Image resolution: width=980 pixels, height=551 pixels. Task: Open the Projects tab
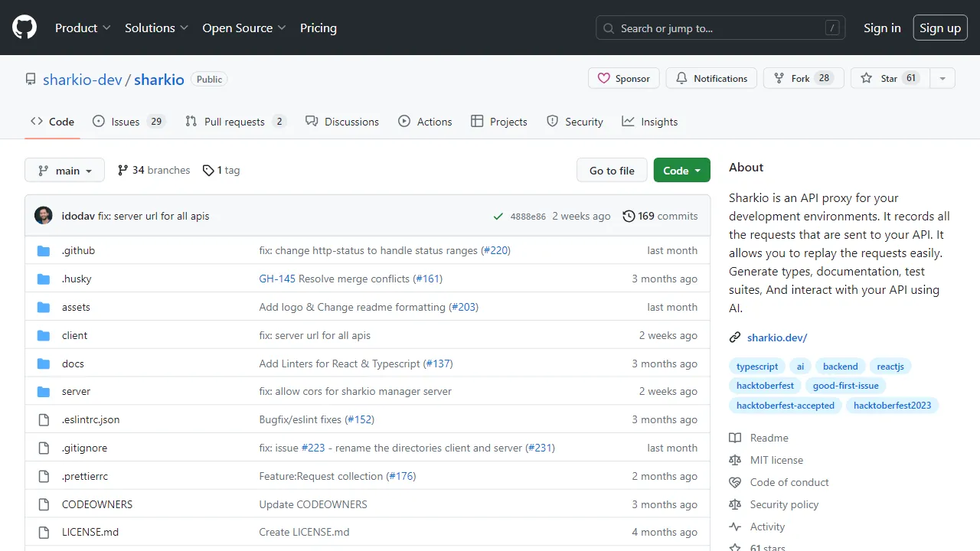pyautogui.click(x=498, y=122)
